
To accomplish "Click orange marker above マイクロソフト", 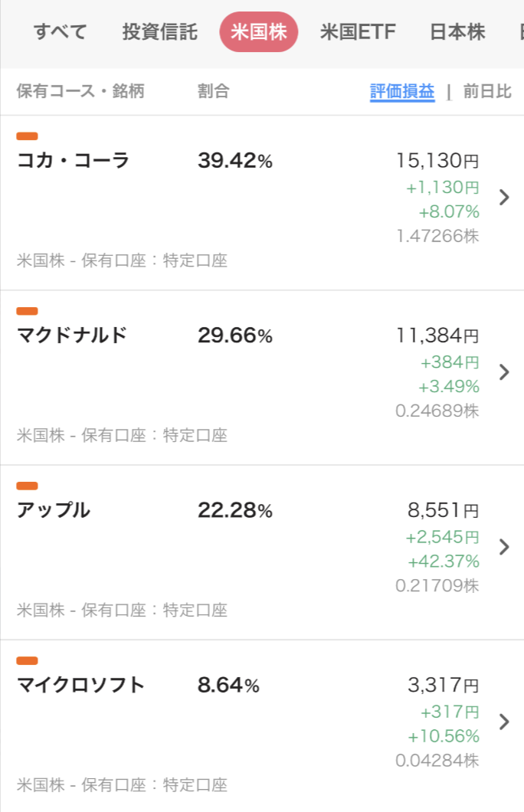I will [x=27, y=660].
